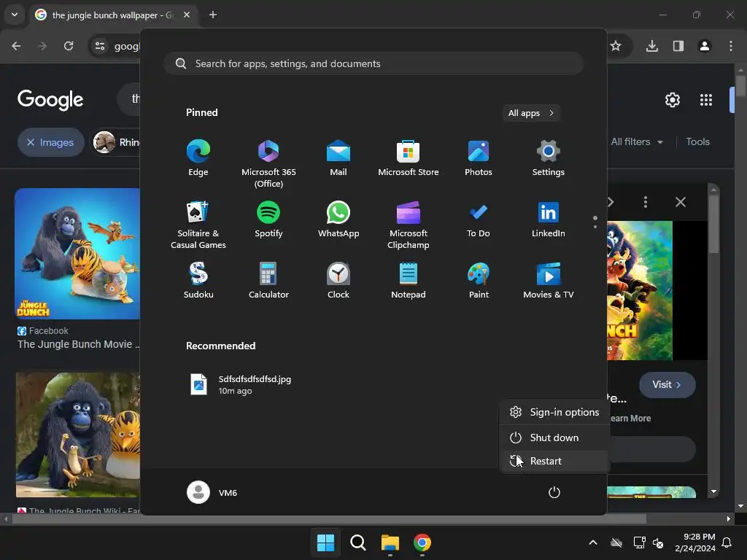
Task: Click the Start menu power button
Action: pyautogui.click(x=554, y=492)
